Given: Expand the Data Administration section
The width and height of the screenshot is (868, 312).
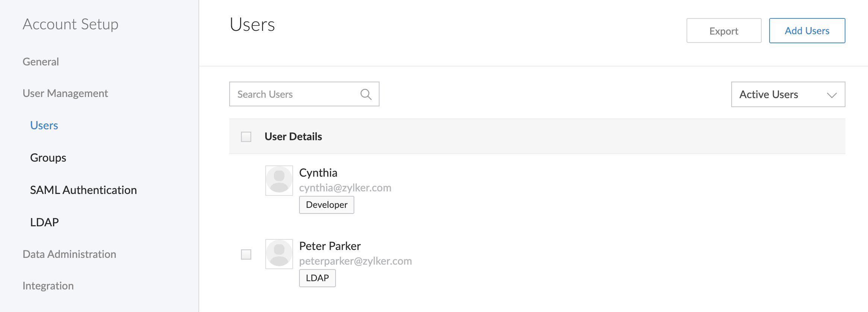Looking at the screenshot, I should click(x=69, y=254).
